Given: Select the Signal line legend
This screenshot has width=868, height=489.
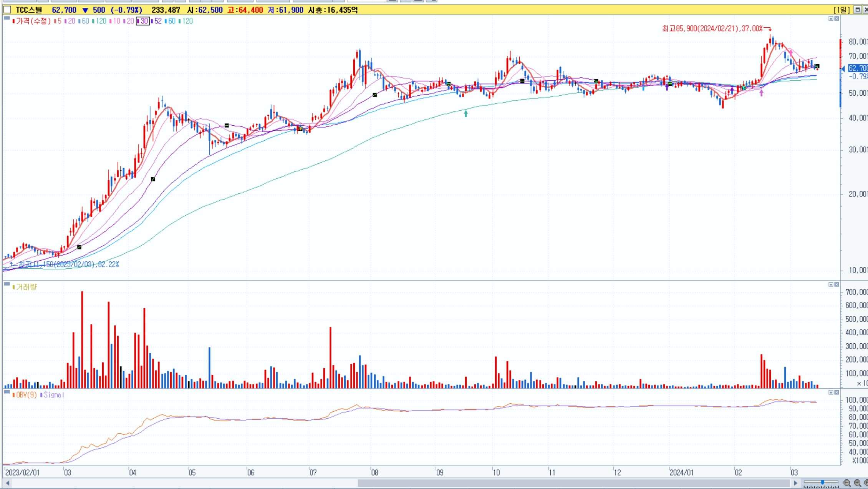Looking at the screenshot, I should pos(54,395).
